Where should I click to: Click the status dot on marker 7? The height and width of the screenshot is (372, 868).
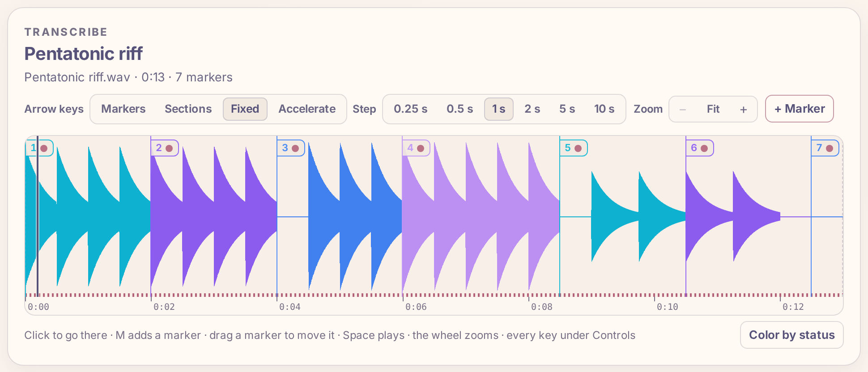coord(830,148)
